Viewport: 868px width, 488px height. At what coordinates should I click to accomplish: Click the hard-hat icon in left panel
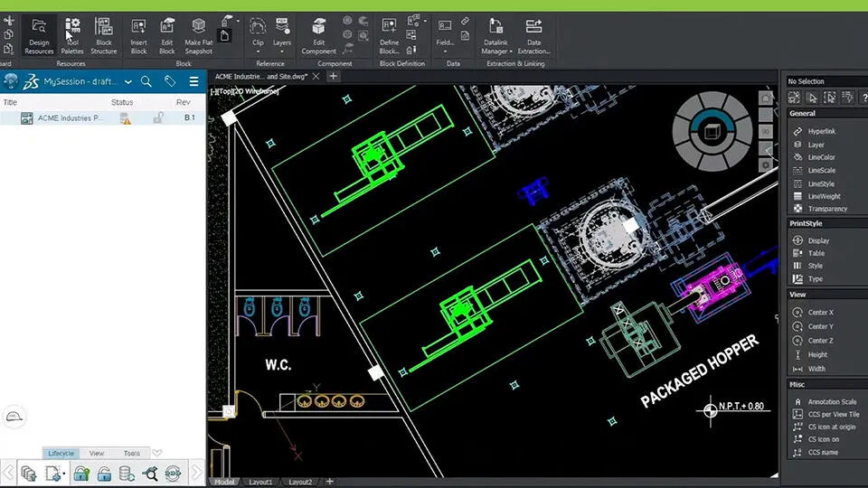click(14, 417)
